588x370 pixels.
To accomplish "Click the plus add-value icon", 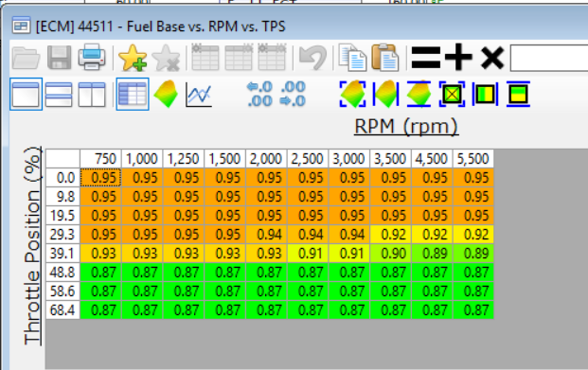I will pos(458,58).
